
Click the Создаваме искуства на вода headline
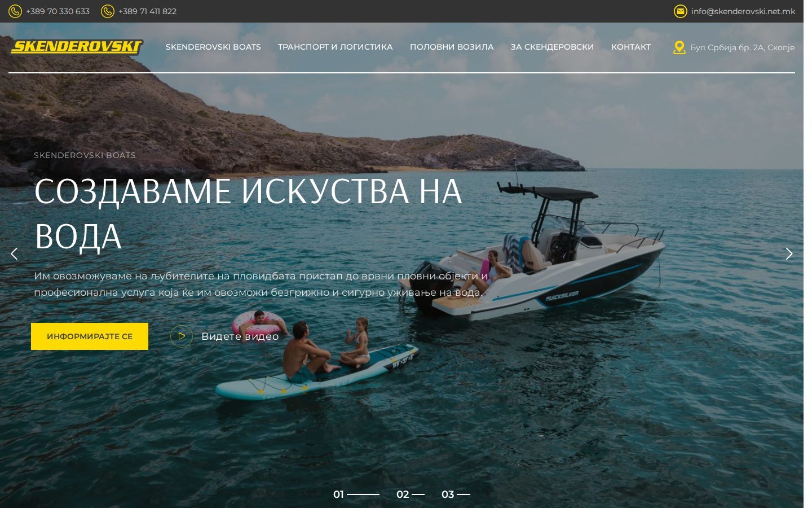(248, 213)
